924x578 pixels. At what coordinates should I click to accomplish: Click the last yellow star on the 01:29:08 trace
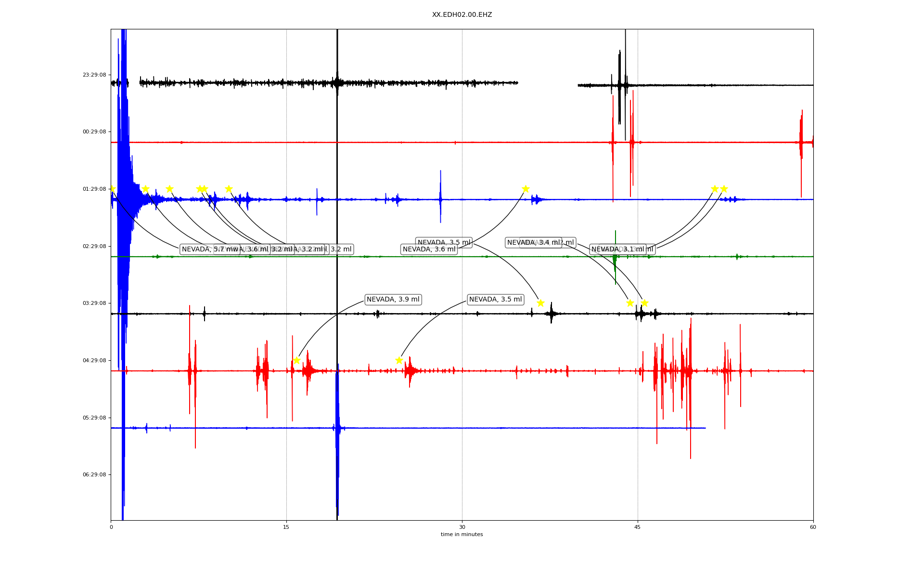coord(724,189)
